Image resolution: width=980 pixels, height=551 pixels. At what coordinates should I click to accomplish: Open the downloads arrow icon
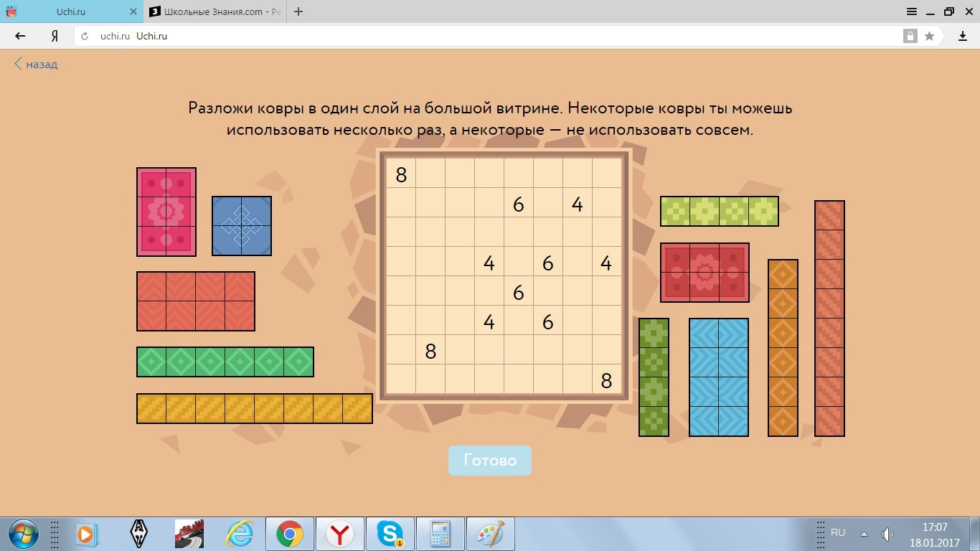[x=963, y=36]
